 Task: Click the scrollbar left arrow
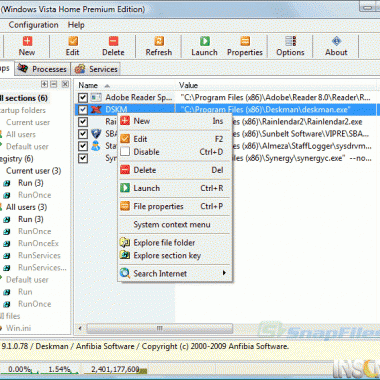tap(80, 328)
